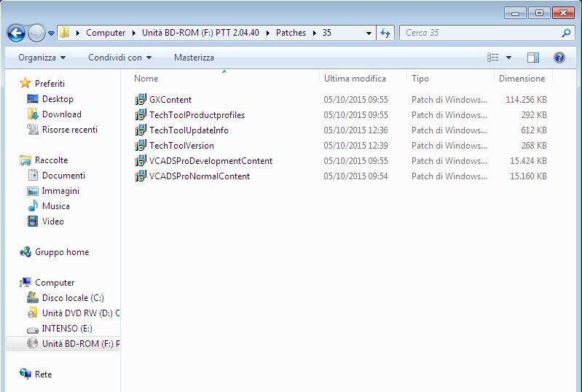The width and height of the screenshot is (582, 392).
Task: Select Disco locale (C:) in sidebar
Action: click(x=73, y=298)
